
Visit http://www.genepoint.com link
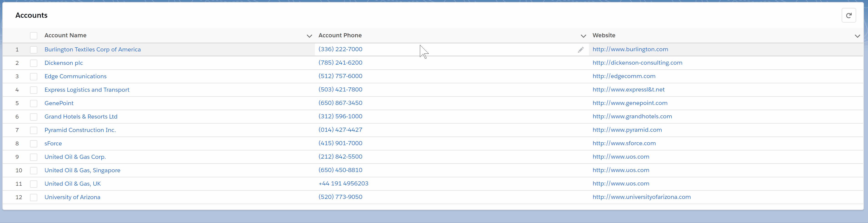pyautogui.click(x=630, y=103)
